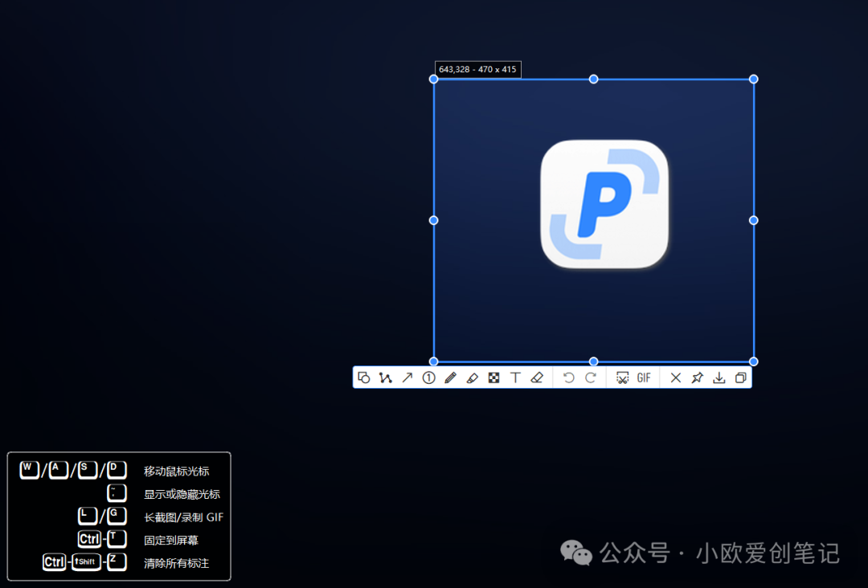The height and width of the screenshot is (588, 868).
Task: Click the 移动鼠标光标 hint text
Action: tap(177, 472)
